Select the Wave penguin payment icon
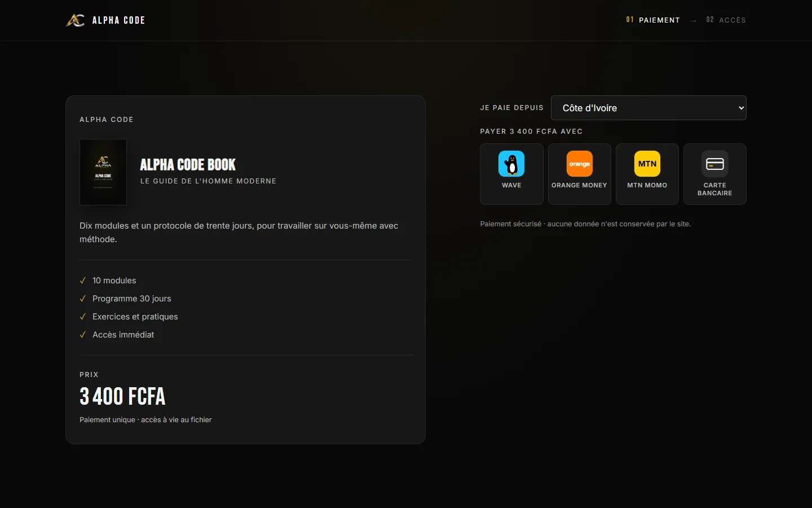 511,164
